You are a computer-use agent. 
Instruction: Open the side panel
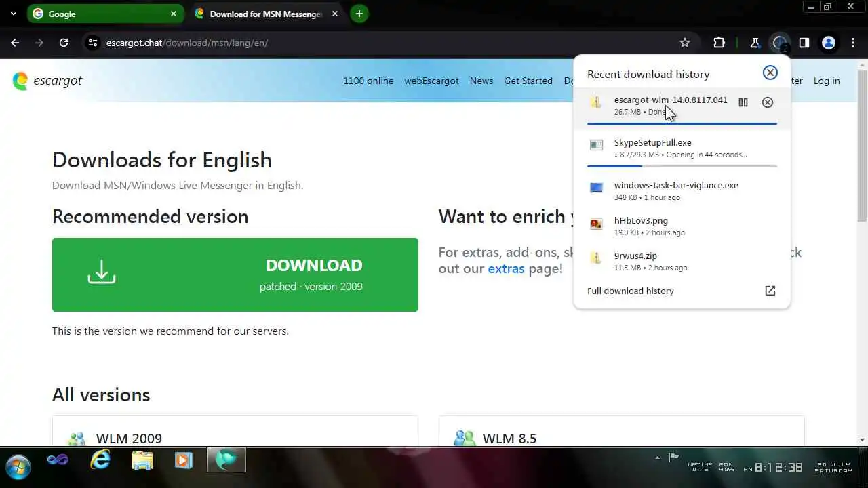point(804,43)
